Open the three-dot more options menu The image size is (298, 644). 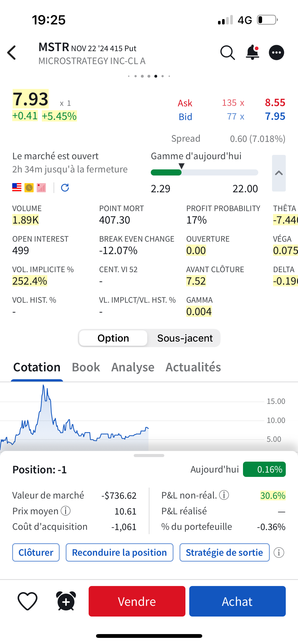click(276, 53)
